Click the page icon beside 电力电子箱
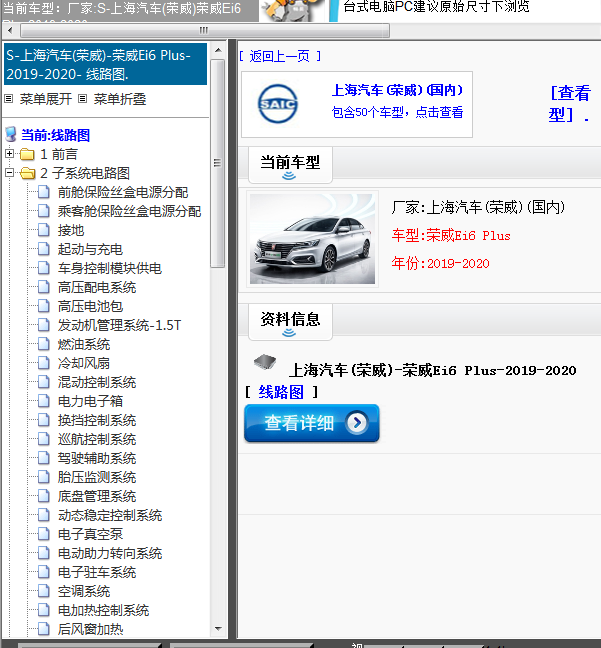Screen dimensions: 601x648 coord(44,401)
